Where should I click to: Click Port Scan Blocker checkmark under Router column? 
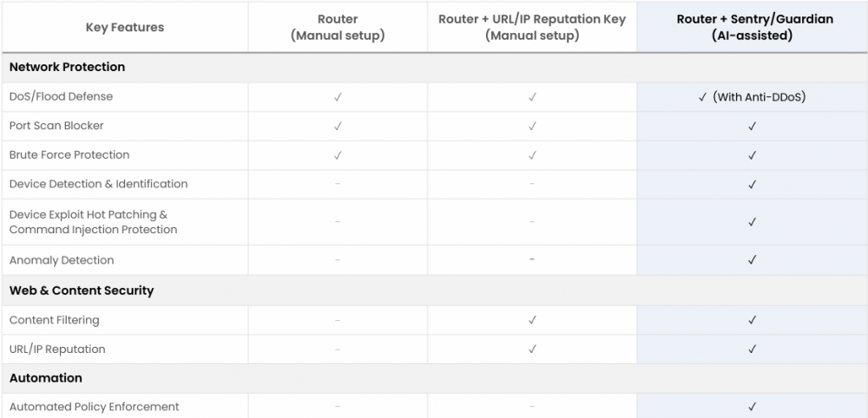[x=338, y=127]
